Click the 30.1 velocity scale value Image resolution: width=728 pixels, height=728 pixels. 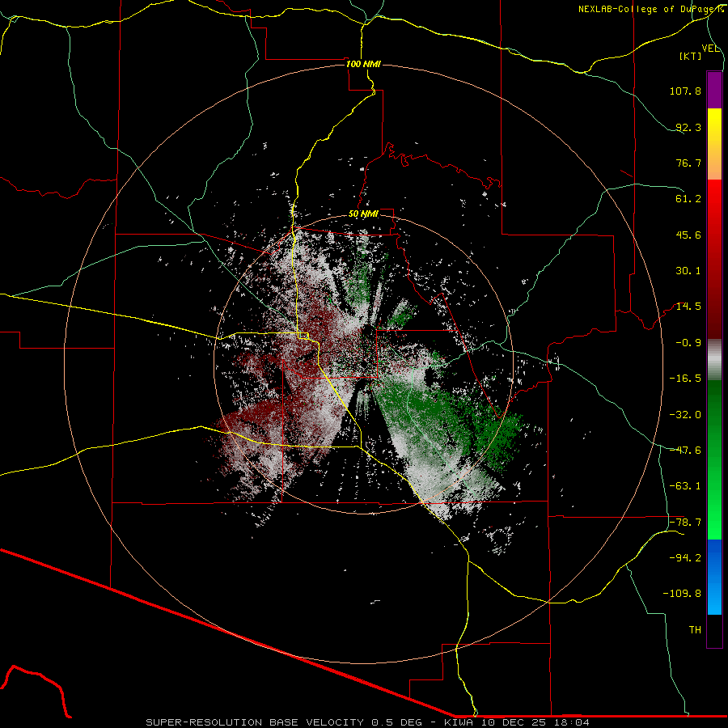click(688, 271)
